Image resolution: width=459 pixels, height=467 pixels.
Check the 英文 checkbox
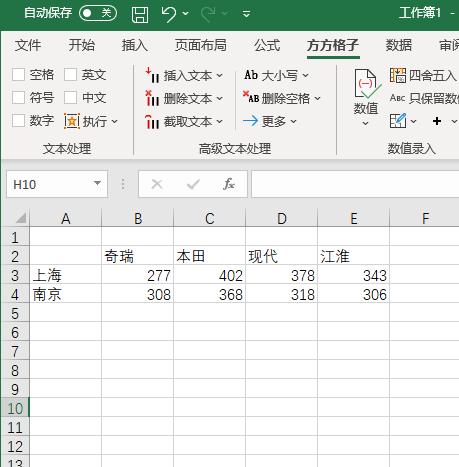pyautogui.click(x=70, y=75)
